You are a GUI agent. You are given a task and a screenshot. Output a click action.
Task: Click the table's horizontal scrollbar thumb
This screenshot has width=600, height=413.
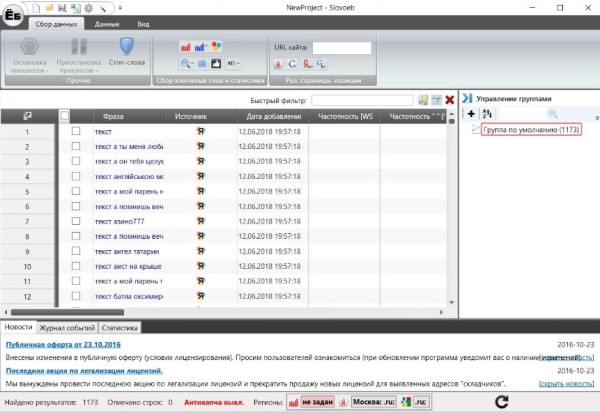(67, 312)
